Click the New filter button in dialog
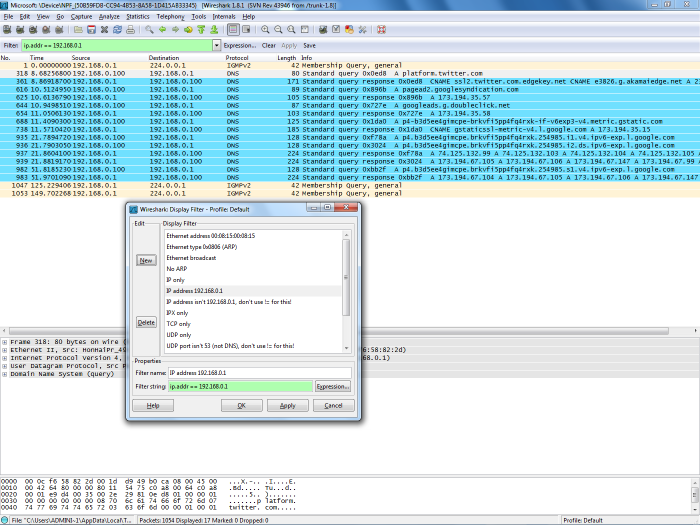The image size is (700, 525). tap(146, 260)
